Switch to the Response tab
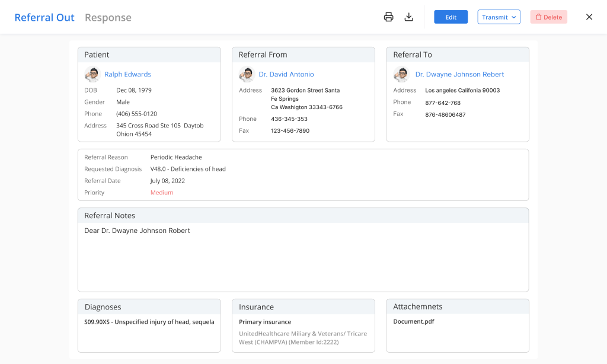 point(108,18)
